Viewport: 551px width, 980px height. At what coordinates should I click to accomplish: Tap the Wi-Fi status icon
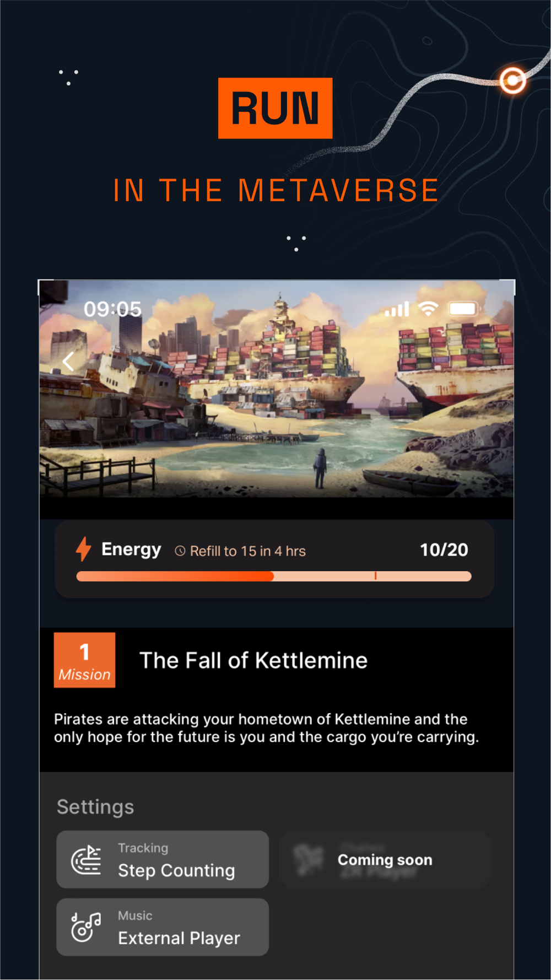[428, 309]
